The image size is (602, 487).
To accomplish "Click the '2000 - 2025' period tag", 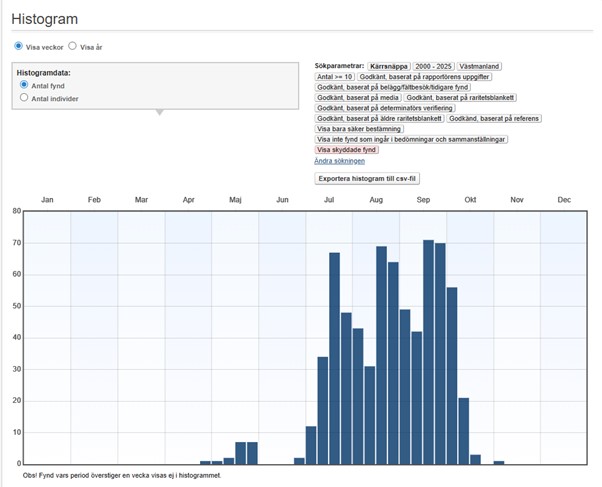I will [434, 66].
